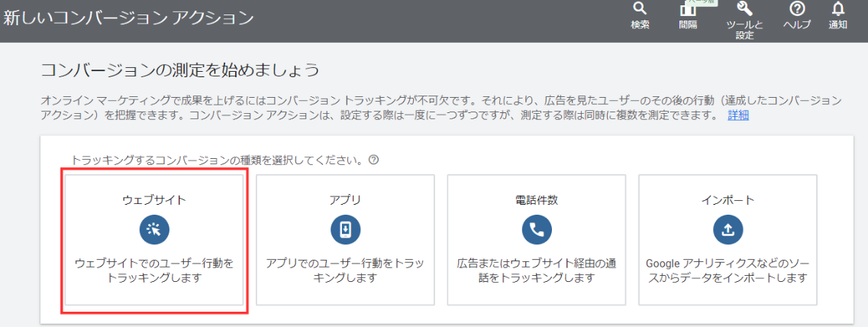The height and width of the screenshot is (327, 868).
Task: Click the トラッキングするコンバージョンの種類を選択してください prompt
Action: [x=217, y=160]
